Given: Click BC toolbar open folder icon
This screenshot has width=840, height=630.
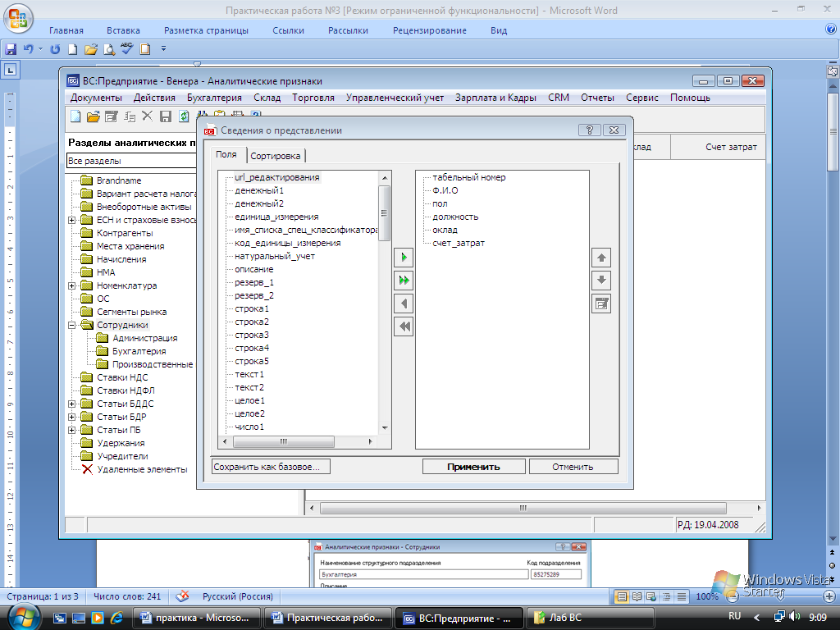Looking at the screenshot, I should 94,116.
